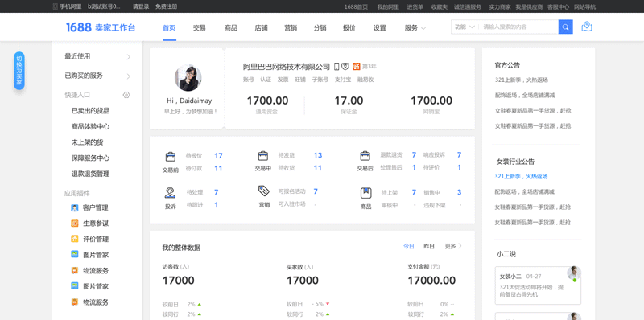644x320 pixels.
Task: Click the 客户管理 plugin icon
Action: coord(74,208)
